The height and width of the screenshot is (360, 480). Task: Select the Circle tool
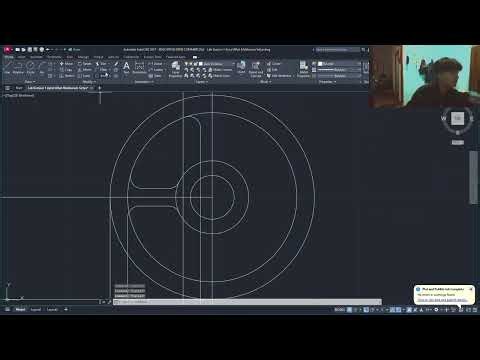pyautogui.click(x=30, y=67)
